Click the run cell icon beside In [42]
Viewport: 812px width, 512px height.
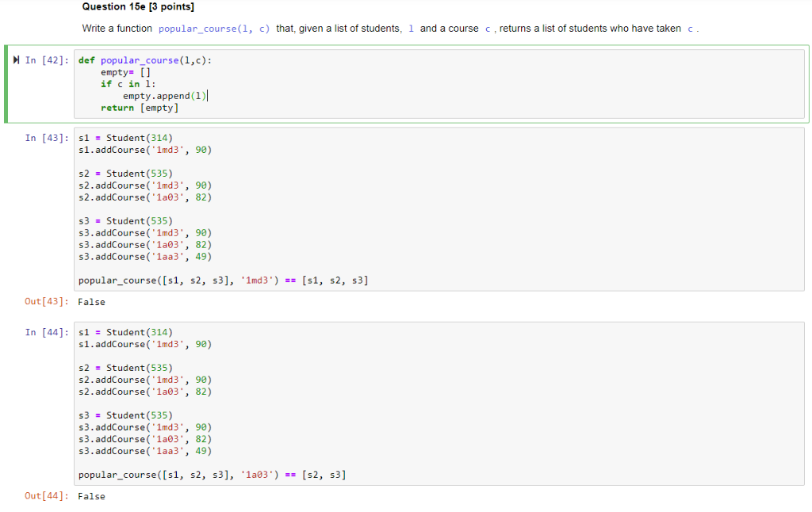coord(16,60)
